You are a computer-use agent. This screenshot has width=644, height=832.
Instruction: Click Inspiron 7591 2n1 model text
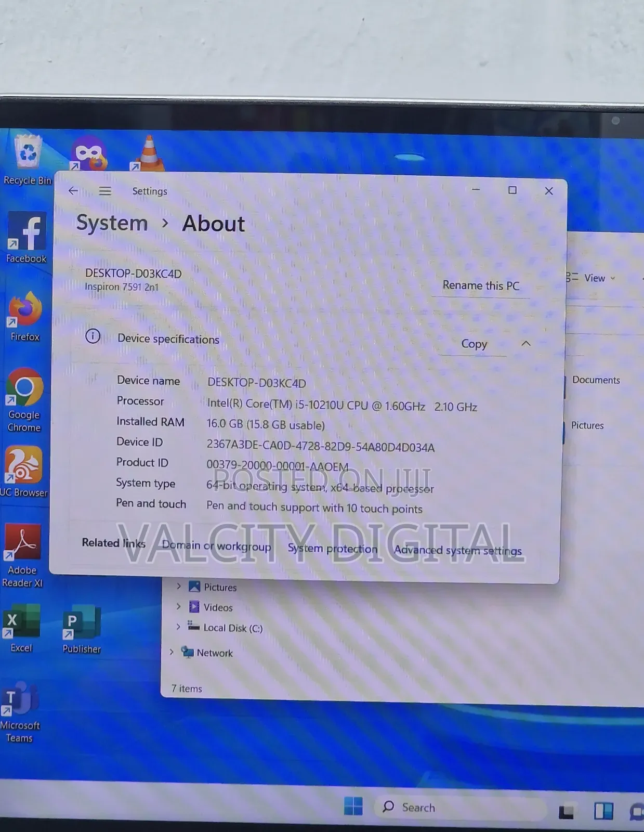pyautogui.click(x=122, y=287)
